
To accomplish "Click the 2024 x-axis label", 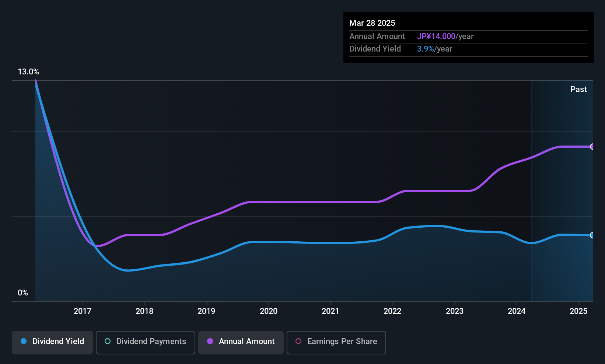I will click(517, 311).
